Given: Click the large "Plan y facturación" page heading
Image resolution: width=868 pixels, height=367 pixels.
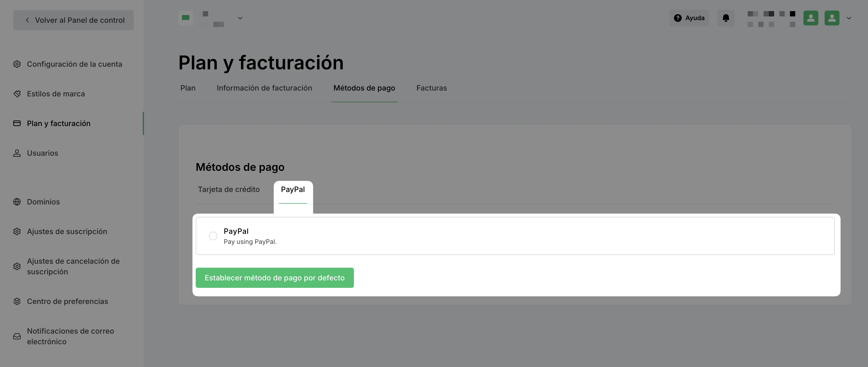Looking at the screenshot, I should (261, 63).
